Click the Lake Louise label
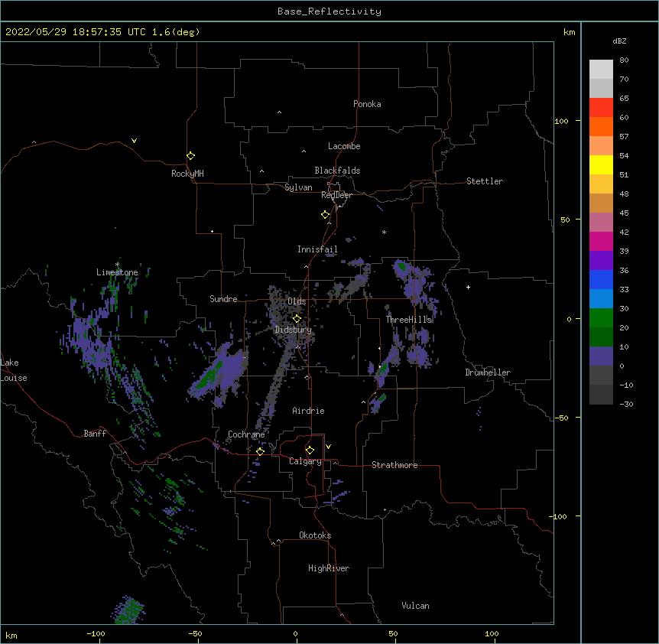The height and width of the screenshot is (644, 659). (14, 370)
